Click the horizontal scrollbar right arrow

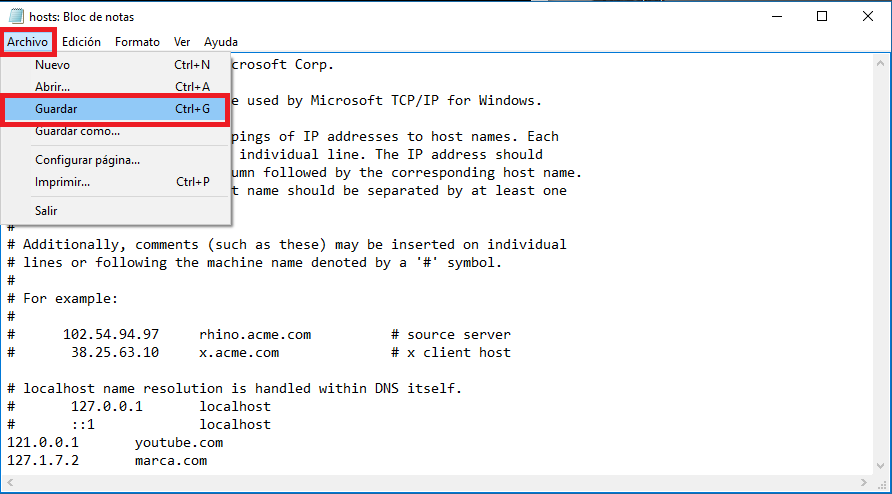point(865,483)
